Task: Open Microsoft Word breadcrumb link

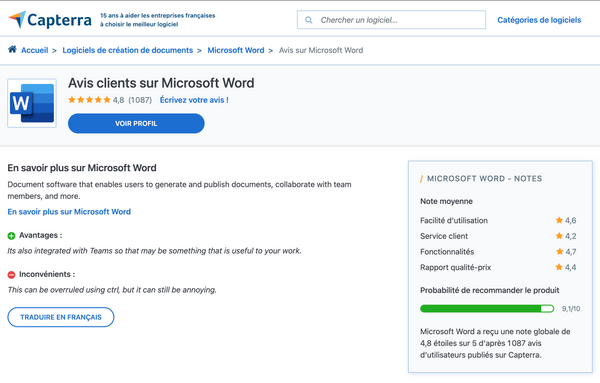Action: click(x=236, y=50)
